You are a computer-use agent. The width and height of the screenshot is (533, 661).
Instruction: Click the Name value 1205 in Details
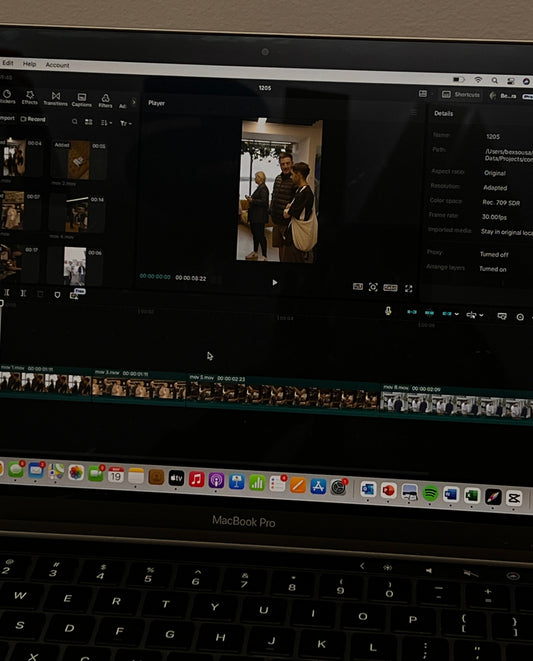493,137
